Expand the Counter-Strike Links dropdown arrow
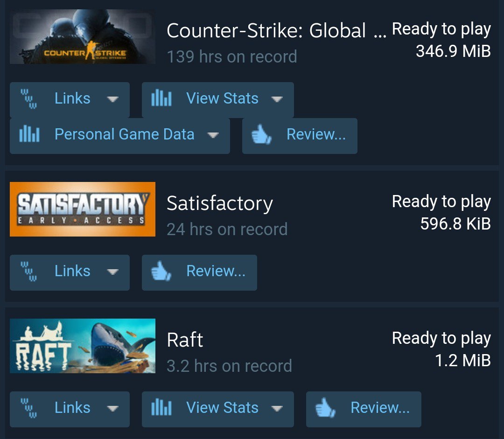This screenshot has width=504, height=439. coord(112,99)
